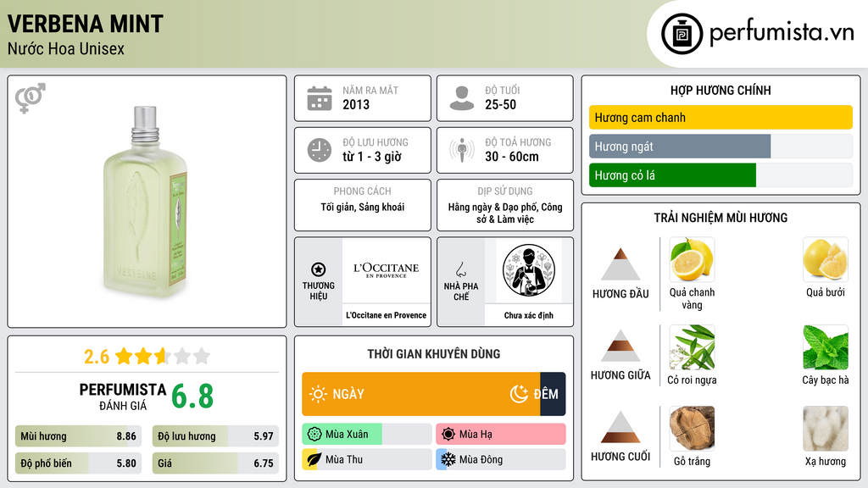This screenshot has height=488, width=868.
Task: Click the nose icon above Nhà pha chế
Action: pos(460,269)
